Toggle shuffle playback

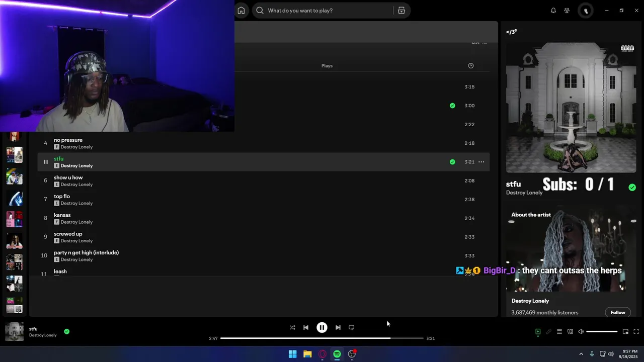[292, 327]
